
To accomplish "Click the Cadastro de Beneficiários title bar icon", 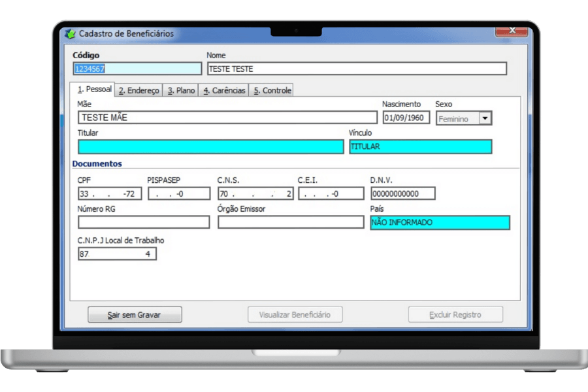I will [x=71, y=33].
